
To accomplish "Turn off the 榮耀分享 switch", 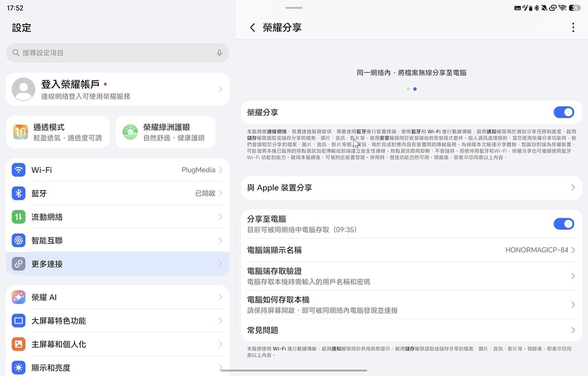I will pyautogui.click(x=564, y=112).
